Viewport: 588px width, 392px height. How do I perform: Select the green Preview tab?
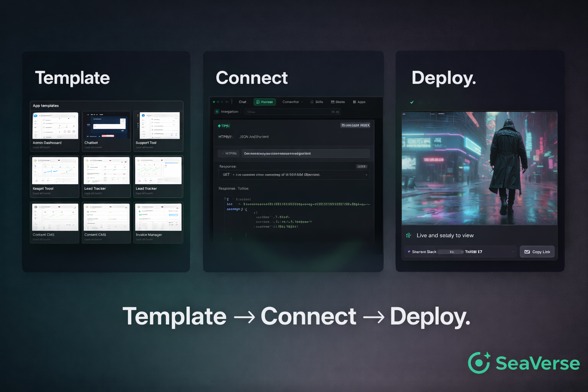point(265,102)
